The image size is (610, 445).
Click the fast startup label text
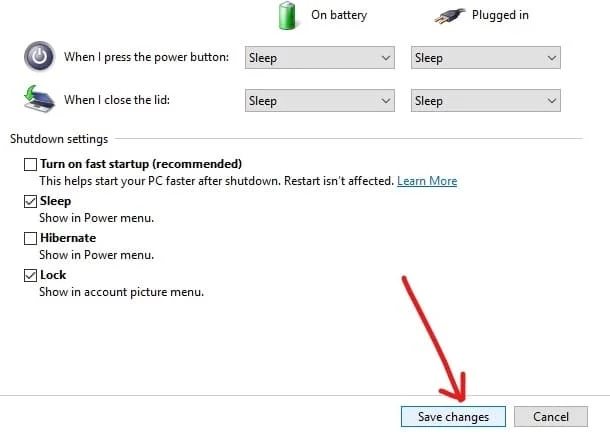point(141,164)
